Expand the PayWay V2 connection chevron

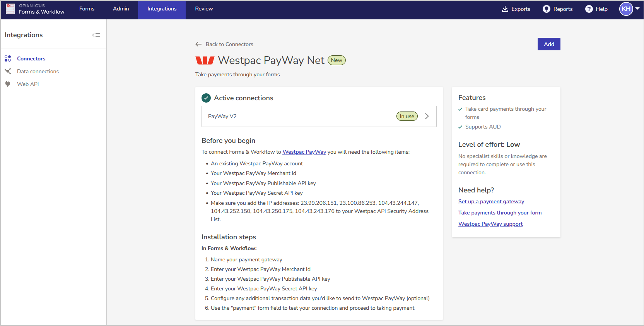pyautogui.click(x=427, y=116)
